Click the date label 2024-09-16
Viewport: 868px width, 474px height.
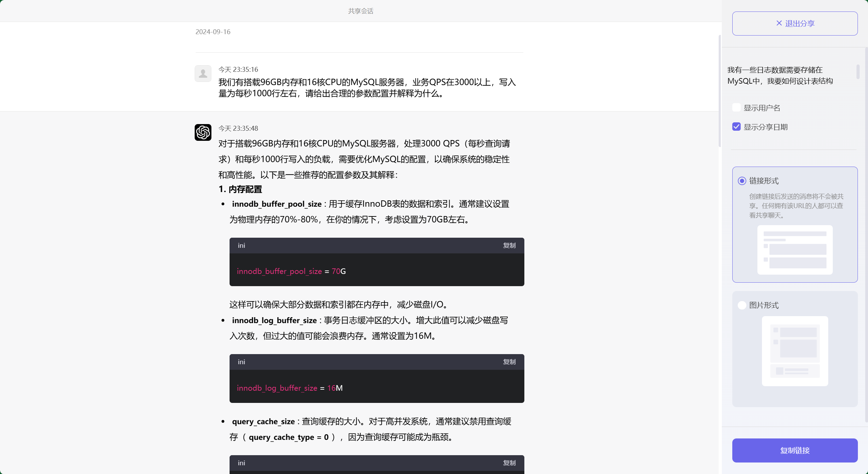tap(213, 31)
